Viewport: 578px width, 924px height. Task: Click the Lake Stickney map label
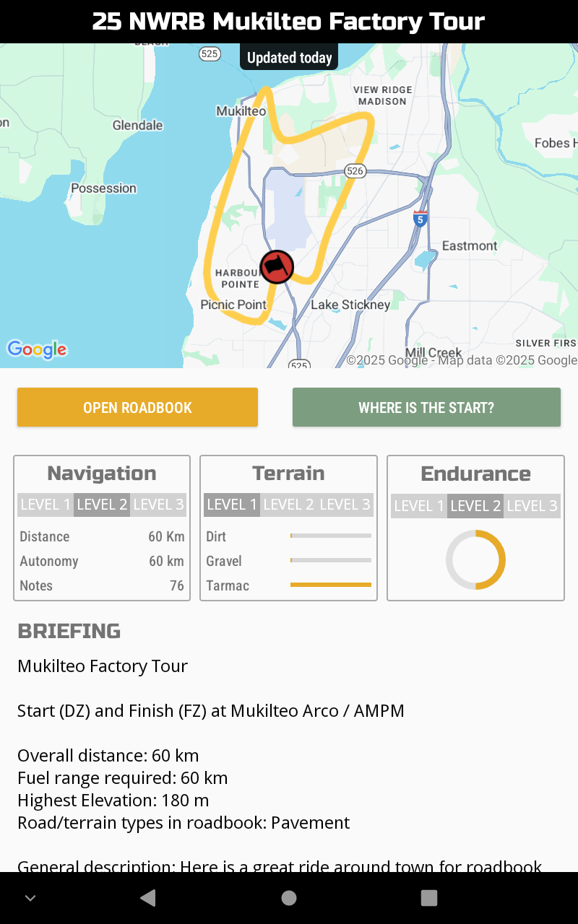coord(350,305)
